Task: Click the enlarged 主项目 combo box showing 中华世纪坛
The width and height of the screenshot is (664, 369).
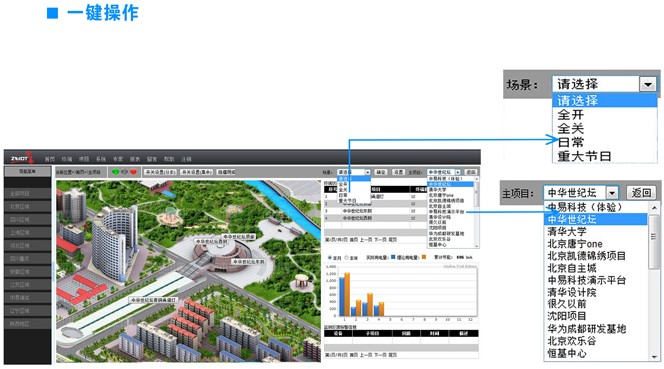Action: [x=581, y=193]
